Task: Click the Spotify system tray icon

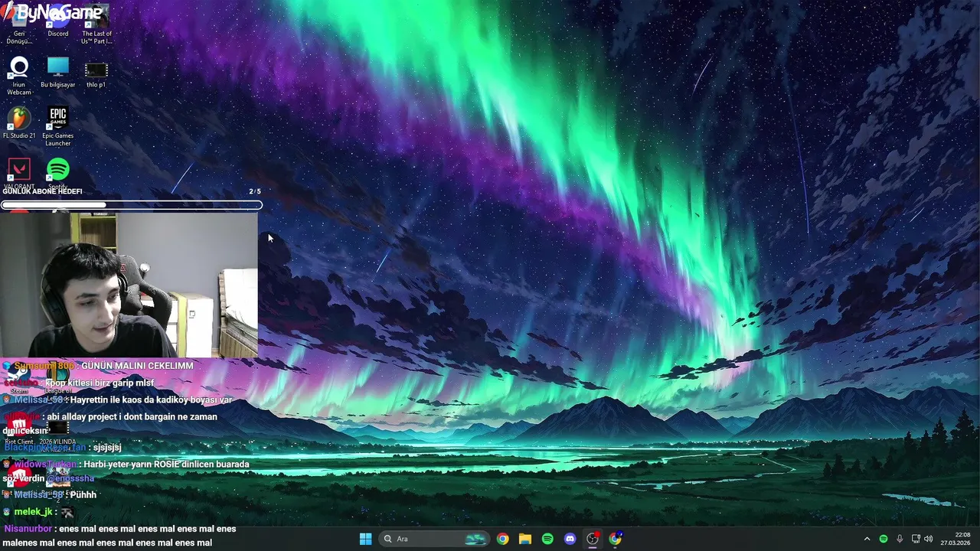Action: [884, 539]
